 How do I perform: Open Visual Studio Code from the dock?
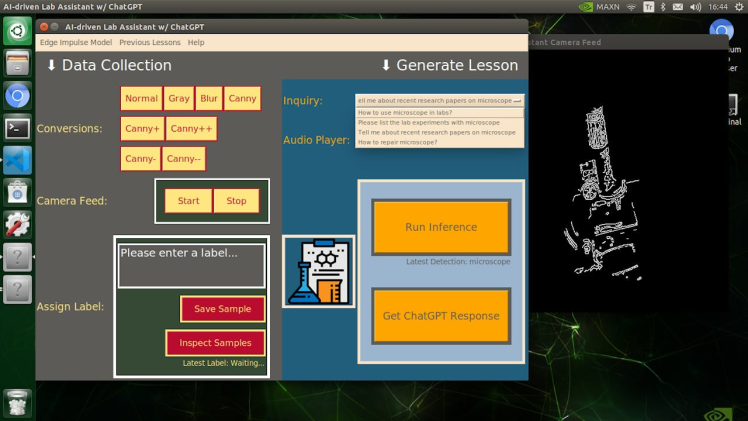18,160
